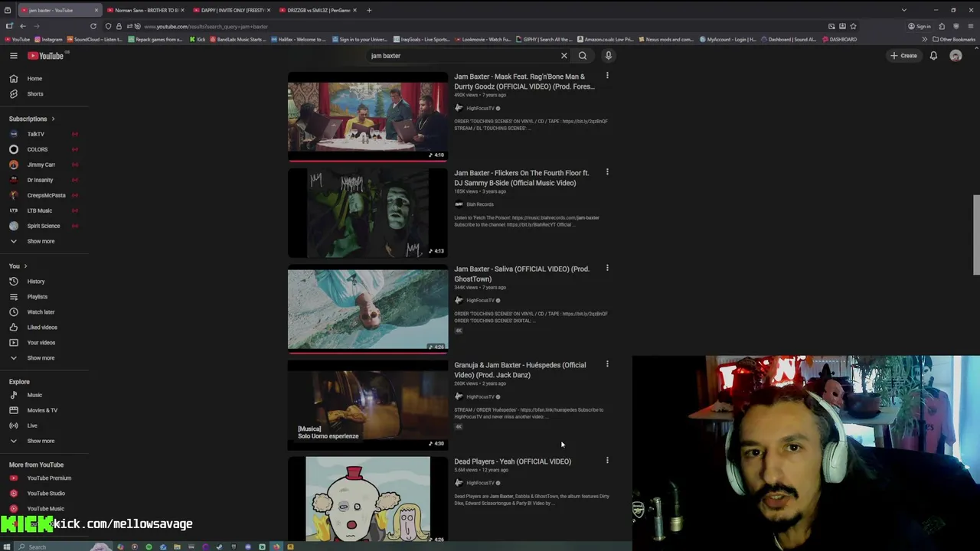Viewport: 980px width, 551px height.
Task: Open Spotify from the taskbar
Action: pyautogui.click(x=149, y=546)
